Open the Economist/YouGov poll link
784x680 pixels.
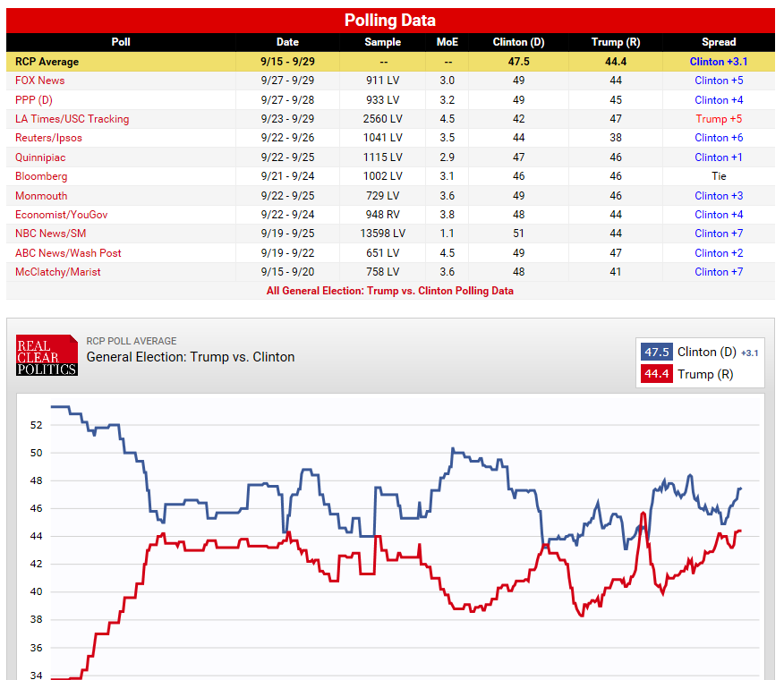coord(62,215)
